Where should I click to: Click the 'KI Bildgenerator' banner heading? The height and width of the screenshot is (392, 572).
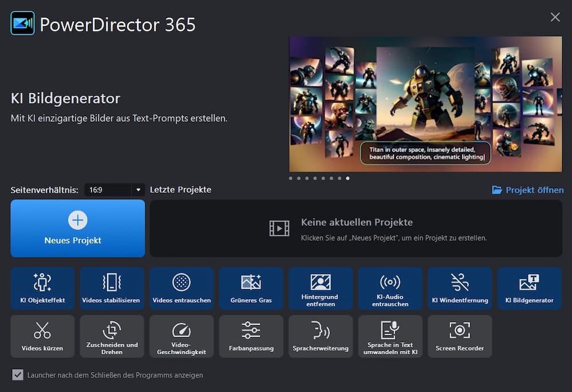(x=65, y=98)
